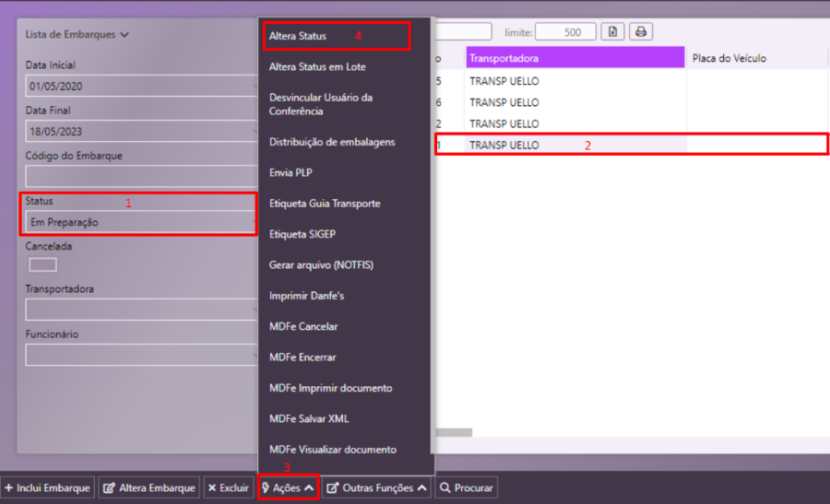
Task: Click the export file icon next to limite
Action: [x=612, y=31]
